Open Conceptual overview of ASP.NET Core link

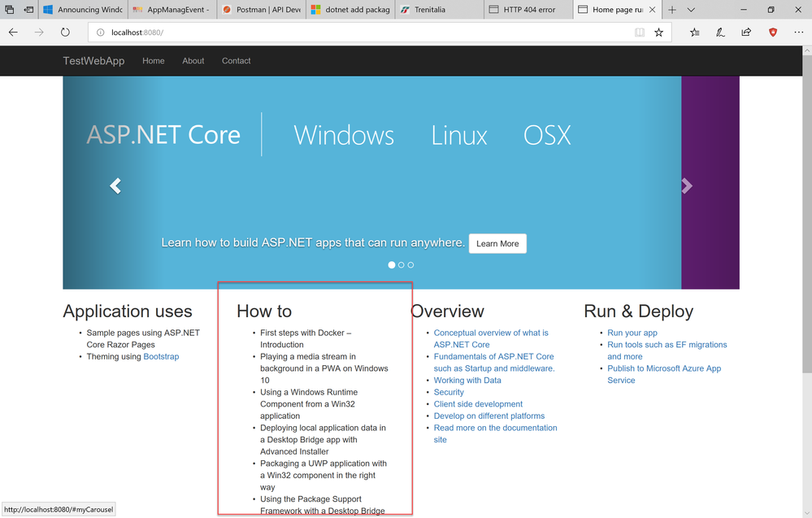pyautogui.click(x=491, y=339)
